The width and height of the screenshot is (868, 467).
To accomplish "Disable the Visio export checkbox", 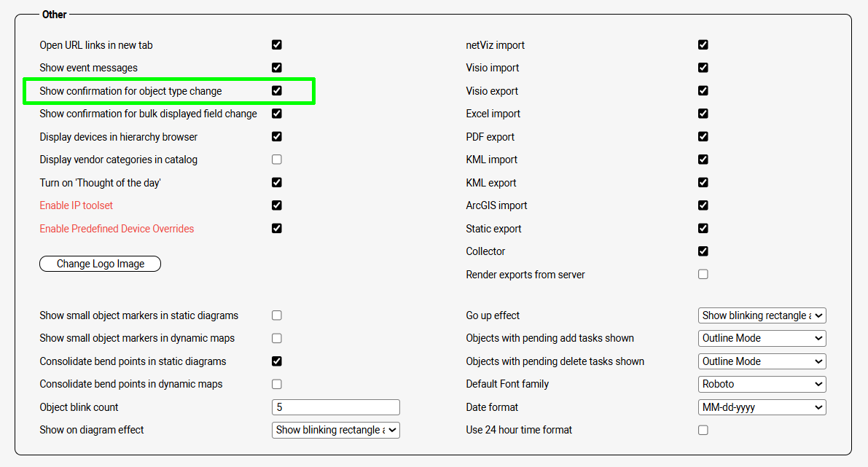I will coord(703,90).
